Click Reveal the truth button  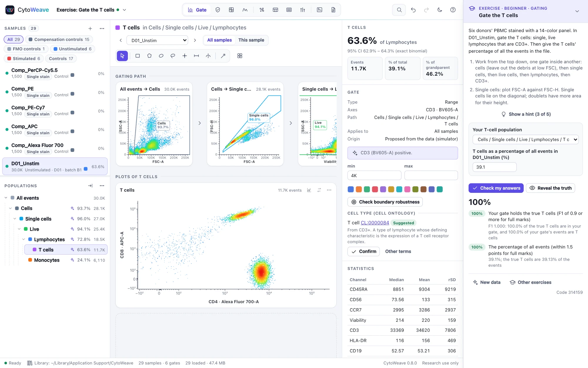tap(550, 188)
